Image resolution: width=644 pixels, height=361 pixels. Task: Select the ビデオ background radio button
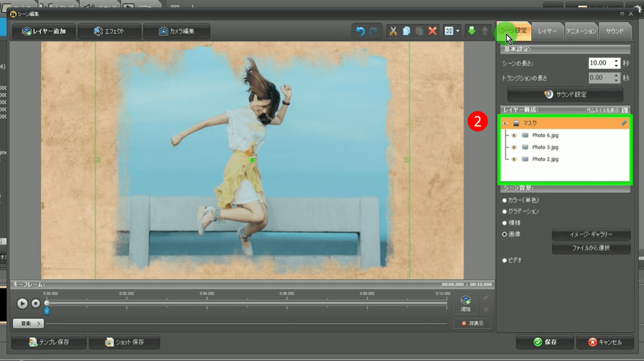click(x=505, y=260)
